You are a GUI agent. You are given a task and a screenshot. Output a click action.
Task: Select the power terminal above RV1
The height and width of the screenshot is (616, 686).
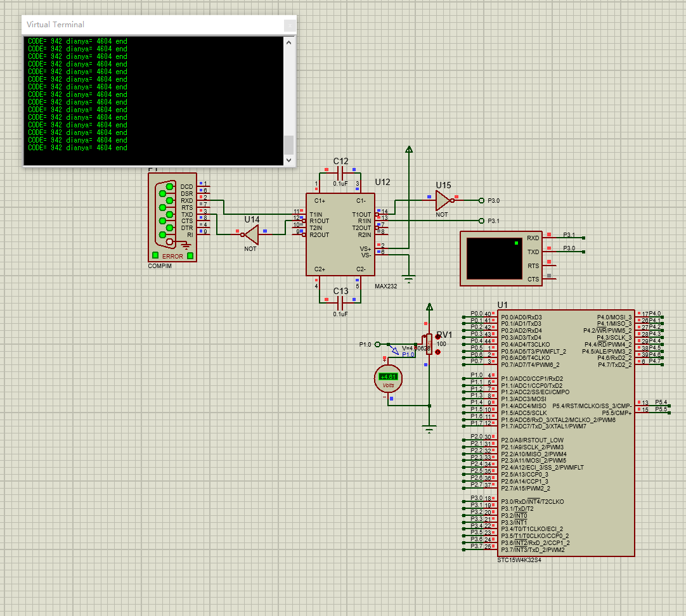pyautogui.click(x=430, y=307)
